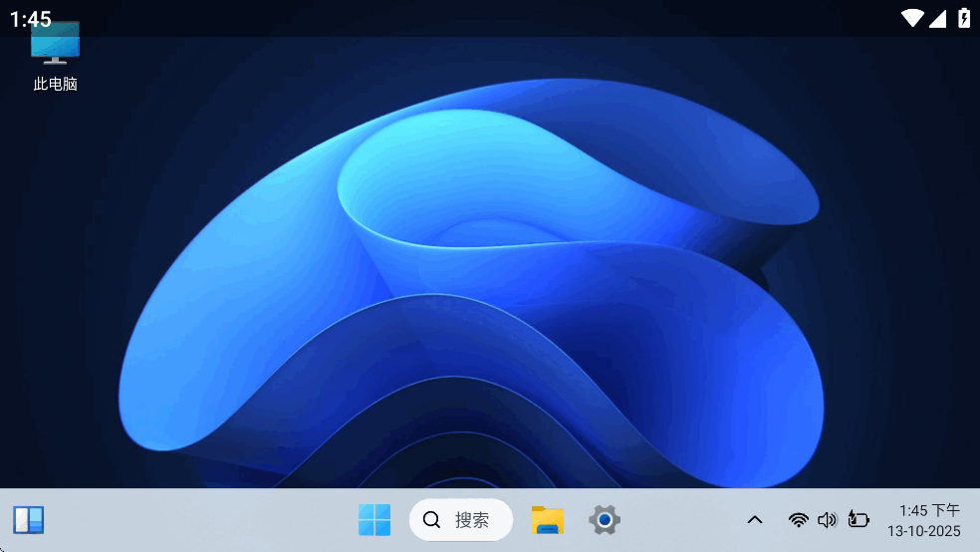Open the clock showing 1:45 下午
980x552 pixels.
click(929, 510)
